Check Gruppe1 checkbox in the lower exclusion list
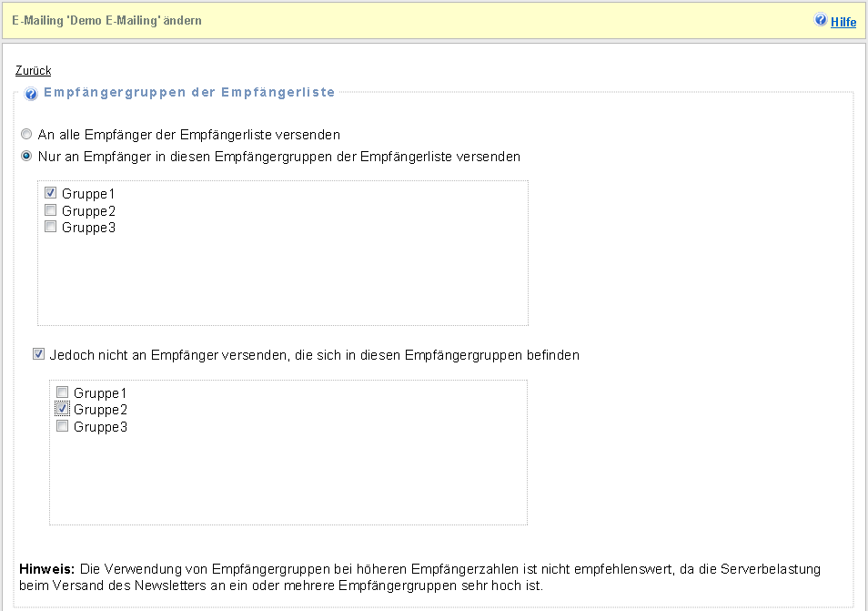 pyautogui.click(x=63, y=392)
